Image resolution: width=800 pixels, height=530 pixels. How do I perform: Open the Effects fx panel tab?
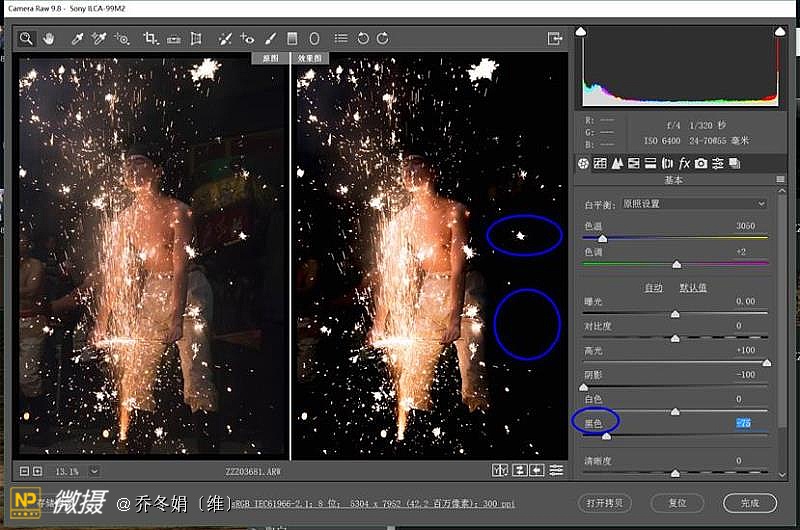tap(684, 163)
